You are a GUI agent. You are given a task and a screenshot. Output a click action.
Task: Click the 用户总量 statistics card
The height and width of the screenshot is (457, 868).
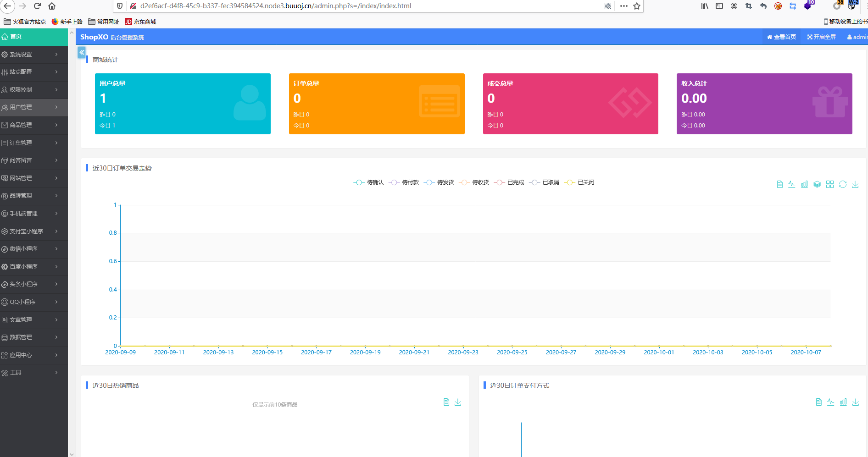(183, 104)
